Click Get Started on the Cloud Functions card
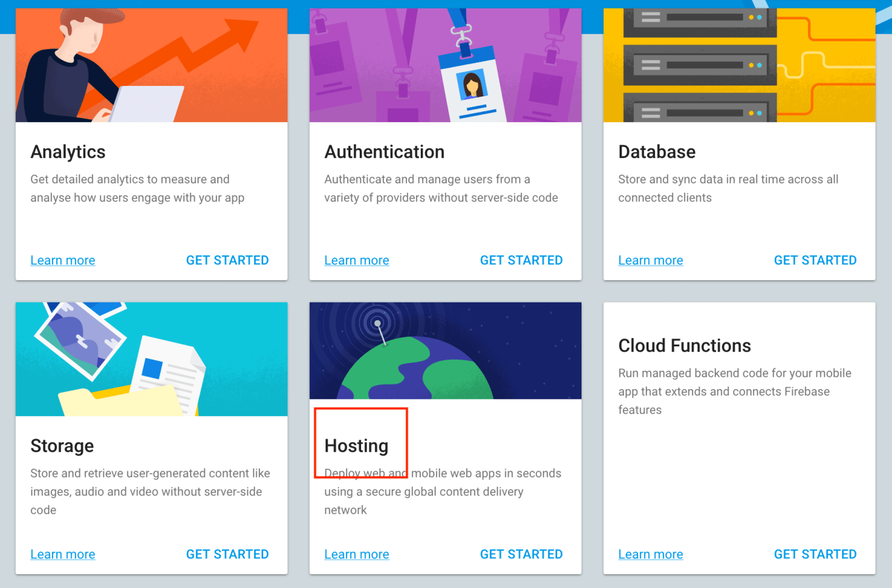 (x=815, y=555)
